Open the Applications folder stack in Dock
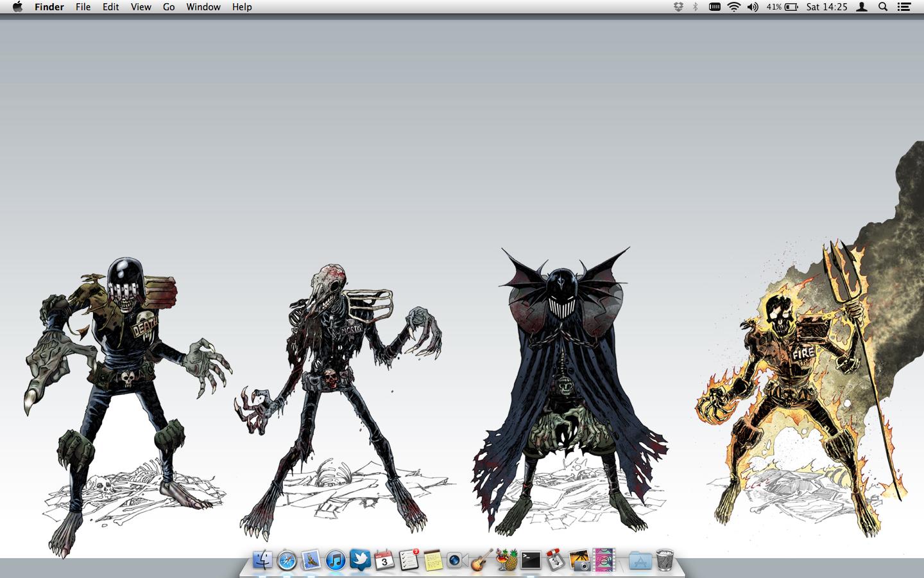 (640, 560)
